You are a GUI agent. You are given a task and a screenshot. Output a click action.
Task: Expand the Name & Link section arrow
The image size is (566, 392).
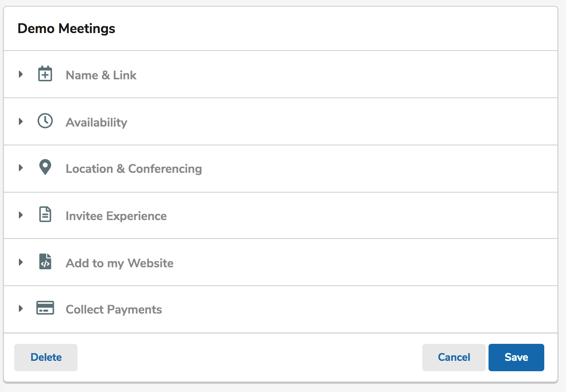[21, 74]
